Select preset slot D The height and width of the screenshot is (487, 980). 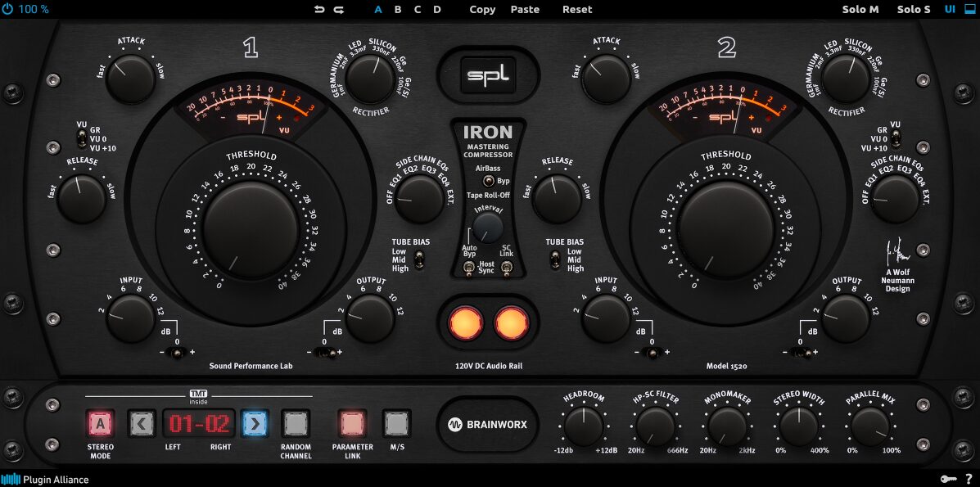(x=437, y=9)
